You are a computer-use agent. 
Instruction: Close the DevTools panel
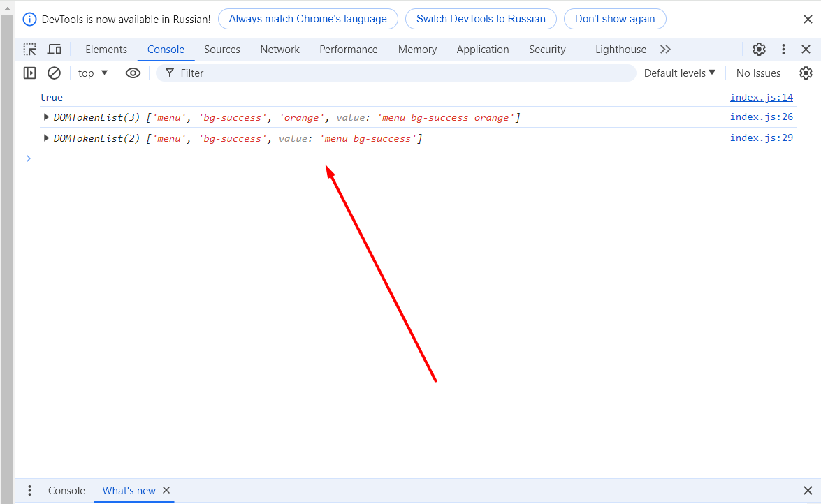pos(806,49)
